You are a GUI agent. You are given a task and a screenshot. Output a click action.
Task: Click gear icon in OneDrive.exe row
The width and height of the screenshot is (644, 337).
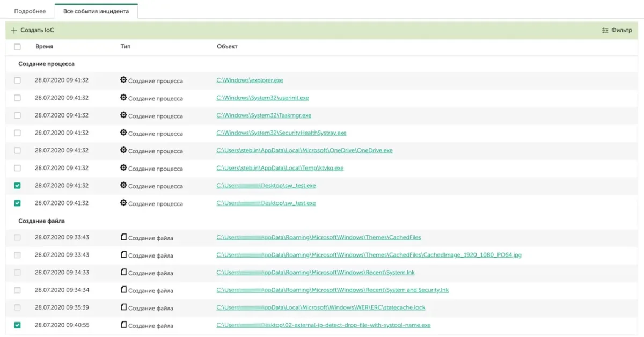pyautogui.click(x=123, y=150)
